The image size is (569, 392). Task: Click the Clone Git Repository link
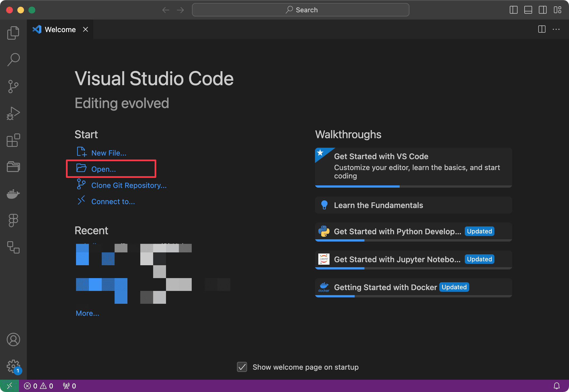coord(129,185)
